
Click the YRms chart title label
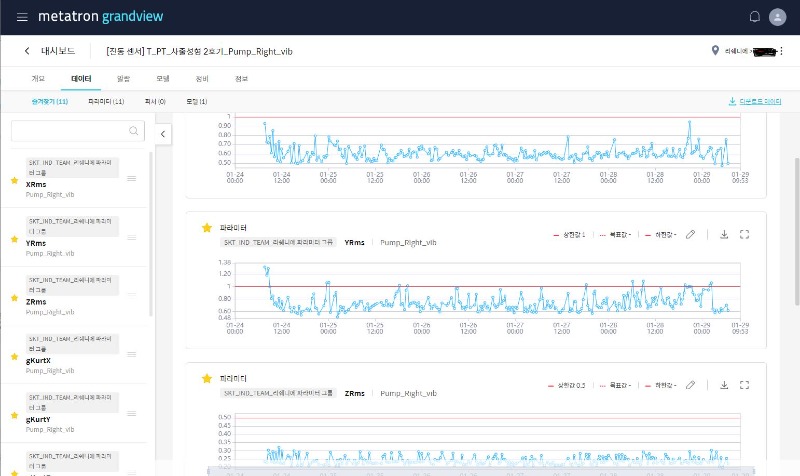pyautogui.click(x=354, y=243)
